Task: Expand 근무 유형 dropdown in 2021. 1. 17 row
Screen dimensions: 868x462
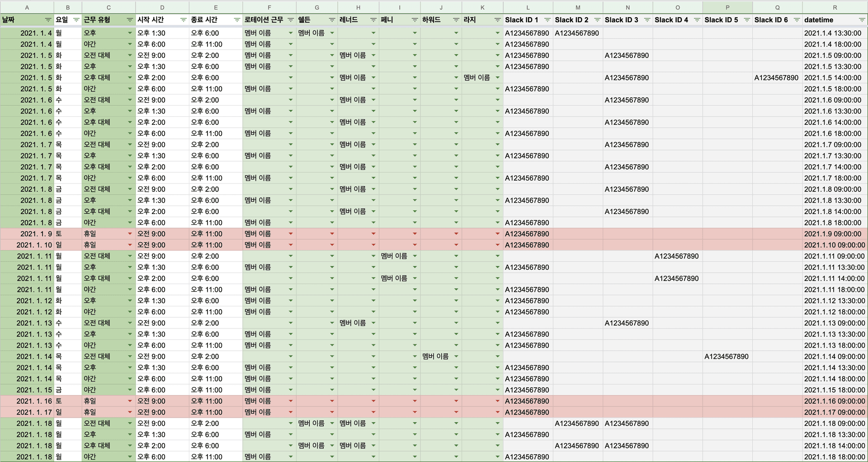Action: 130,412
